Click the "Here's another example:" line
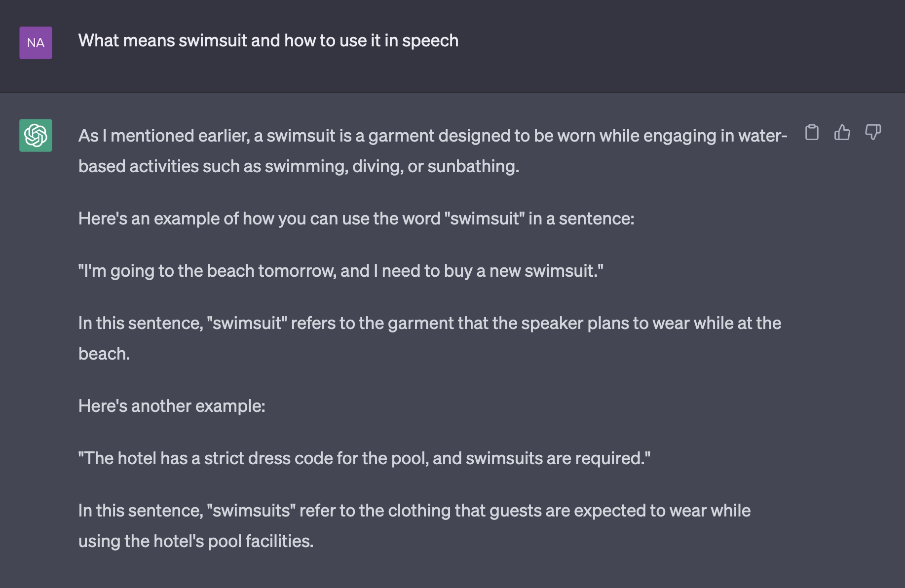 coord(172,406)
